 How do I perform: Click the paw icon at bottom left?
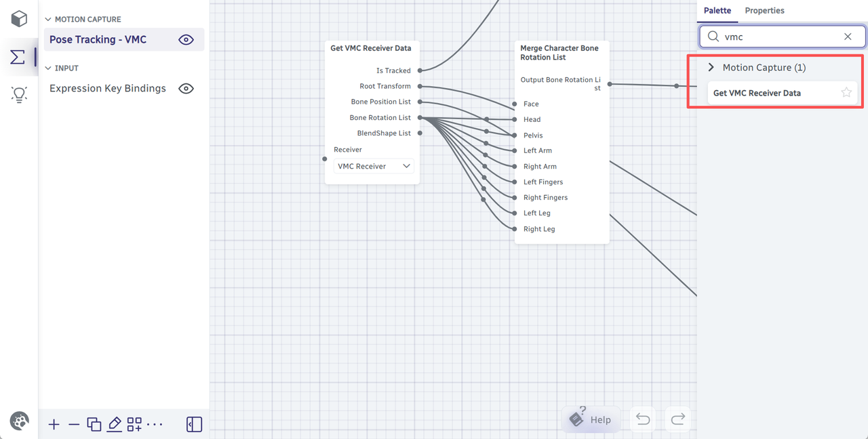pyautogui.click(x=20, y=421)
